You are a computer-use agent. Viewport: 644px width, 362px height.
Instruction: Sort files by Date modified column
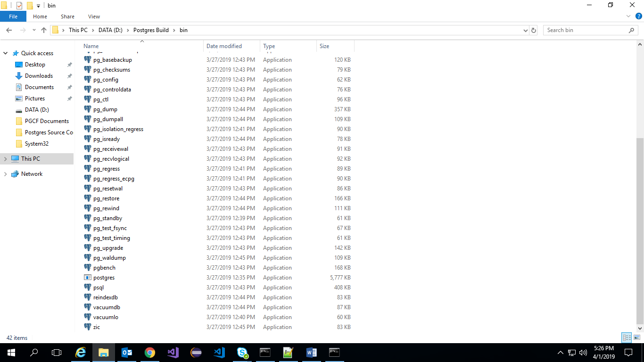[x=224, y=46]
